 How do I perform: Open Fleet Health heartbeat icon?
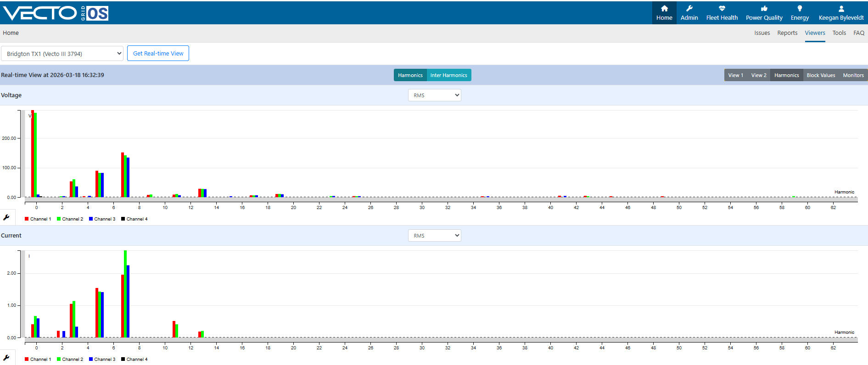722,8
